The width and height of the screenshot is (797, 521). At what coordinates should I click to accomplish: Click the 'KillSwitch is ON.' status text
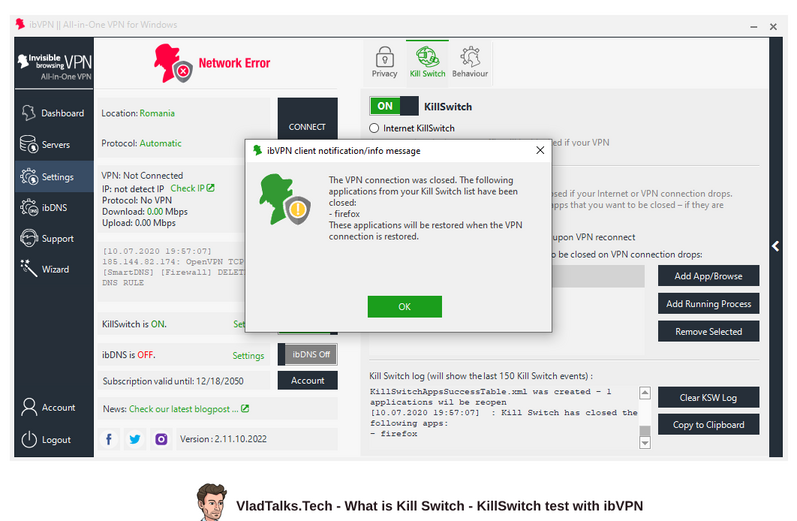[x=134, y=324]
